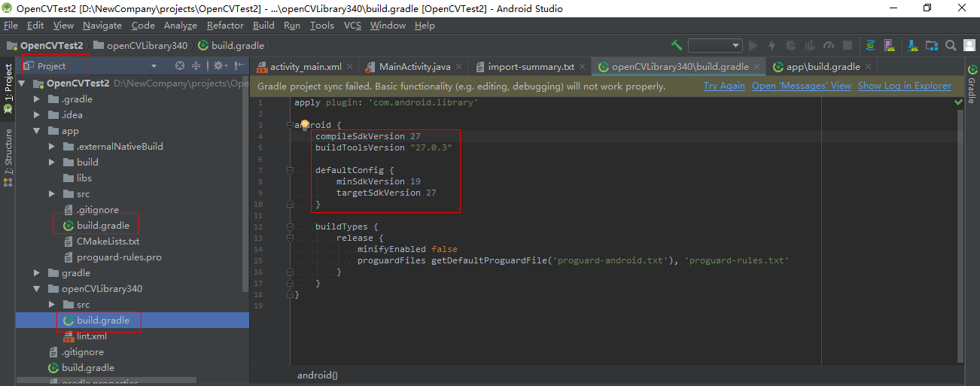The image size is (980, 386).
Task: Collapse the openCVLibrary340 folder arrow
Action: (x=37, y=289)
